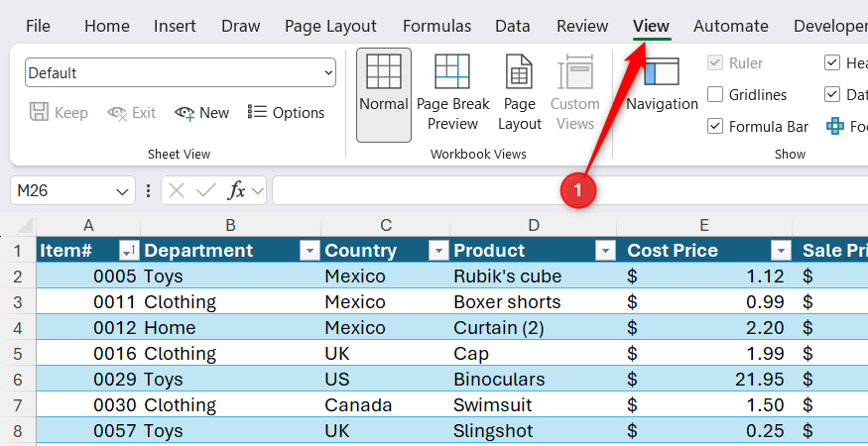The image size is (868, 446).
Task: Click the Boxer shorts cell
Action: [533, 302]
